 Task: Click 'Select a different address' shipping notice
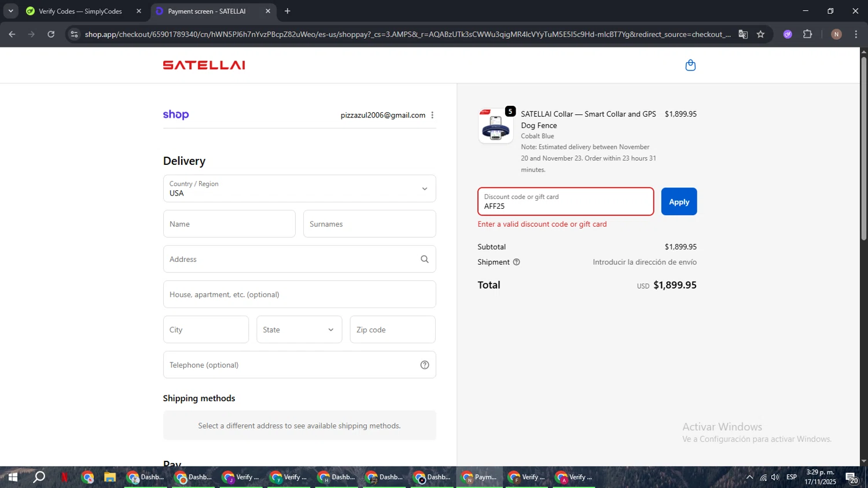(x=299, y=426)
